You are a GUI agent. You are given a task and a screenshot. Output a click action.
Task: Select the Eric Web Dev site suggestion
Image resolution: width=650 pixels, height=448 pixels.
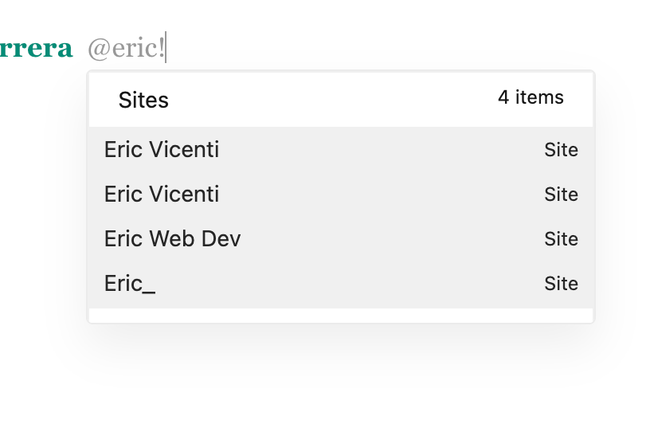tap(172, 239)
